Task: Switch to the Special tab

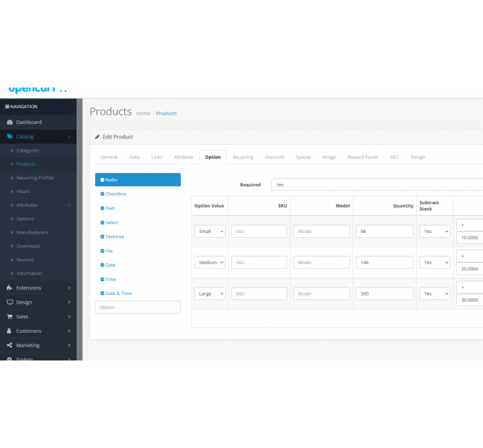Action: point(303,157)
